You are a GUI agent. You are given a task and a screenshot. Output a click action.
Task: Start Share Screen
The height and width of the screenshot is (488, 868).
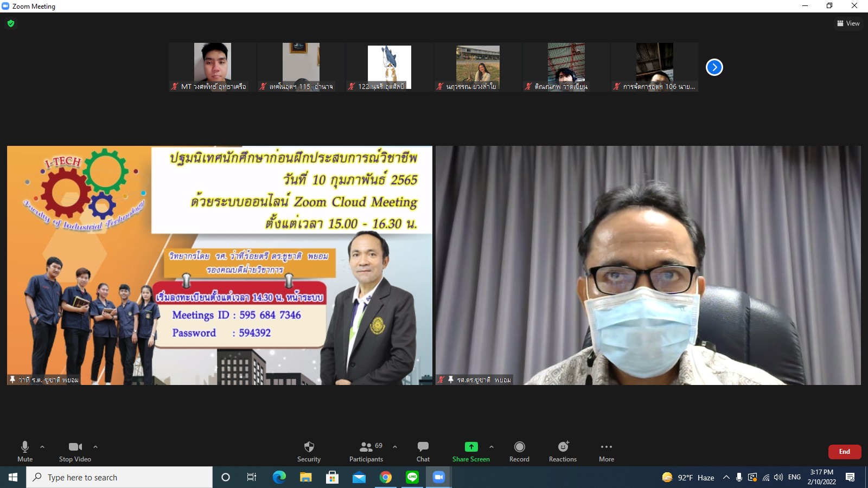[x=471, y=451]
